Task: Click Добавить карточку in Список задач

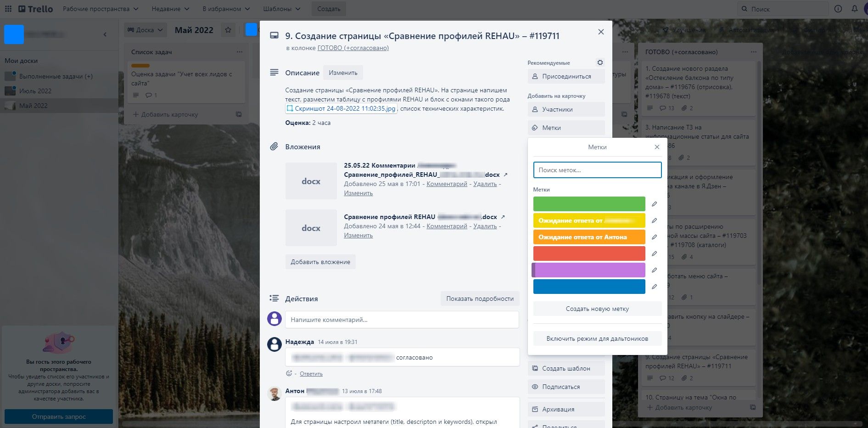Action: coord(165,114)
